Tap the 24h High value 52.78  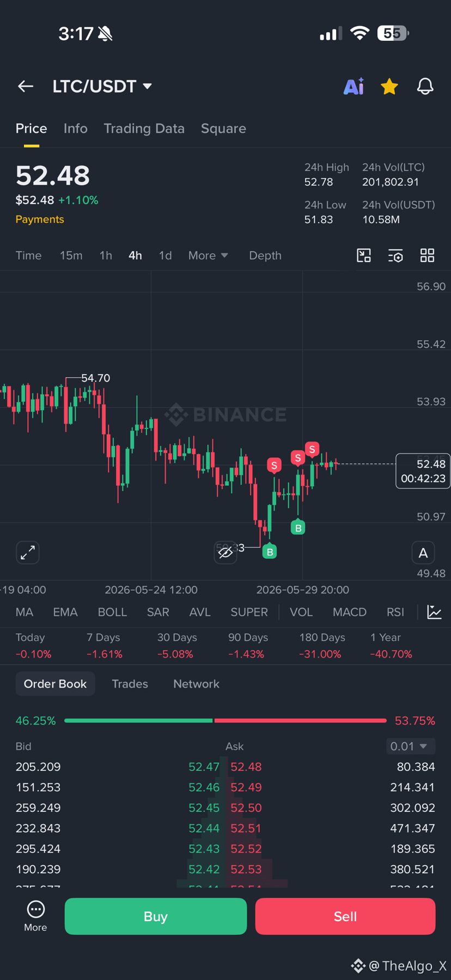(319, 182)
